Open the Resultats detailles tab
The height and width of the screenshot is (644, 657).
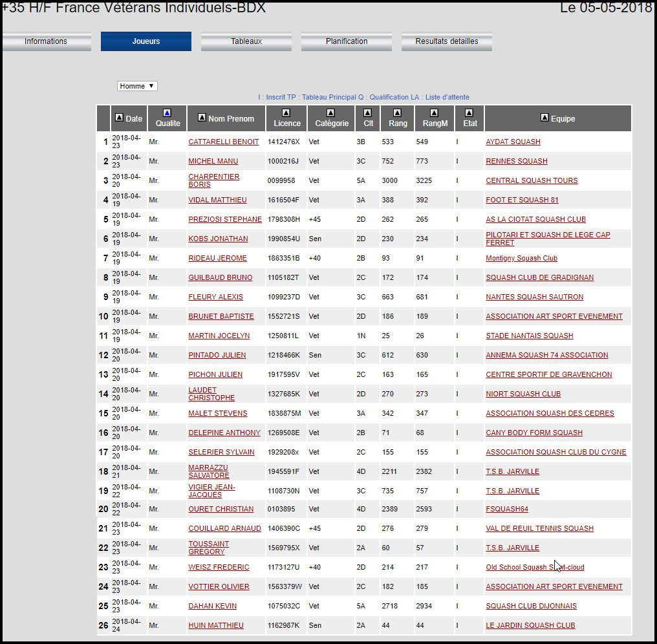tap(447, 41)
